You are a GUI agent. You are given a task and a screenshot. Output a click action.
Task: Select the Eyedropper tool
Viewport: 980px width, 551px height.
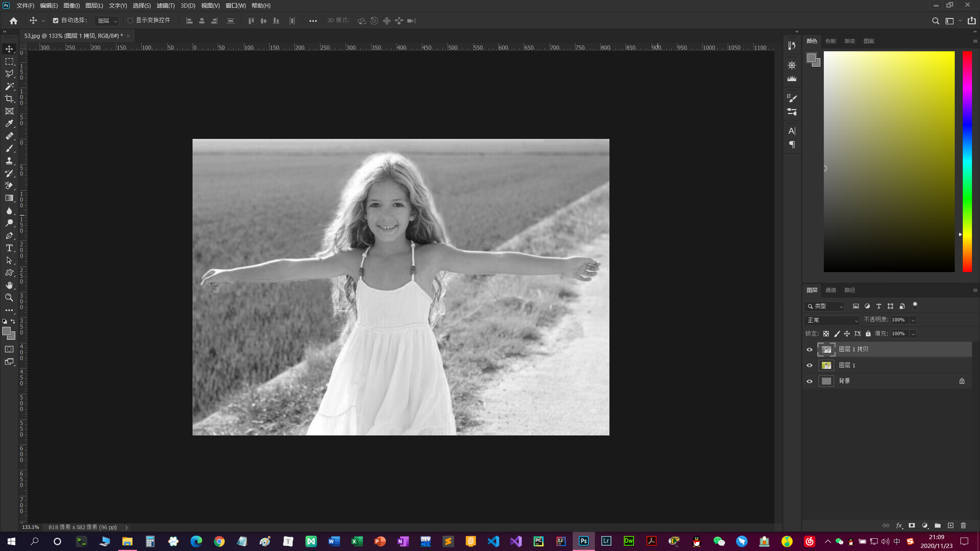tap(9, 123)
